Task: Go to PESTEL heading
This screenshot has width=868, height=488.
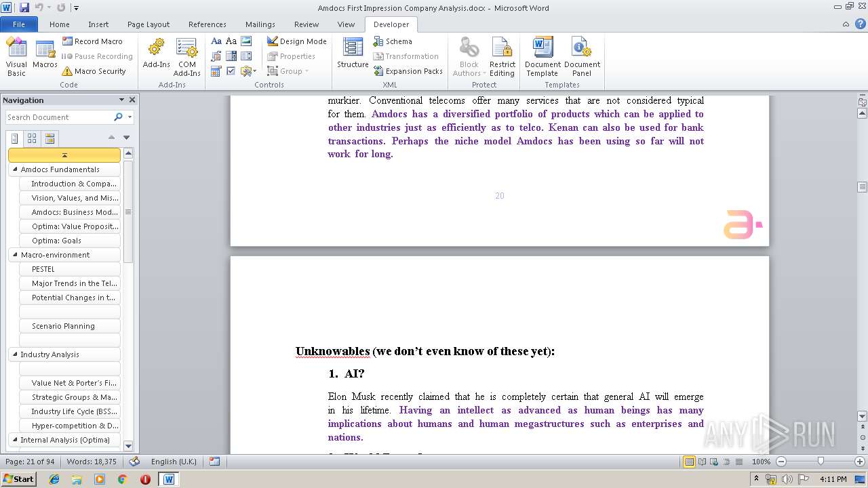Action: click(70, 269)
